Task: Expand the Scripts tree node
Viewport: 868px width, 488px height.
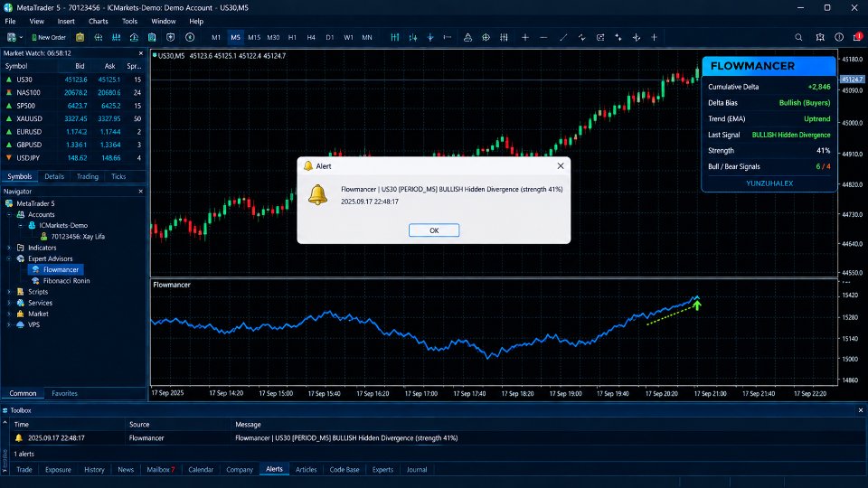Action: point(9,292)
